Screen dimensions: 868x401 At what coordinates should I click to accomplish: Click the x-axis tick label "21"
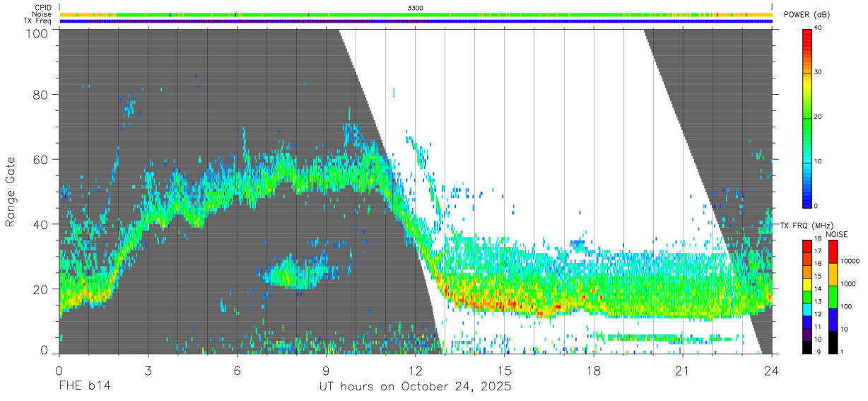pos(683,371)
